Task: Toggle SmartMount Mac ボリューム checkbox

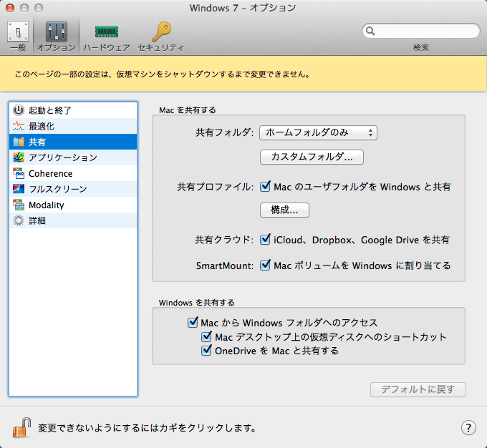Action: pos(265,266)
